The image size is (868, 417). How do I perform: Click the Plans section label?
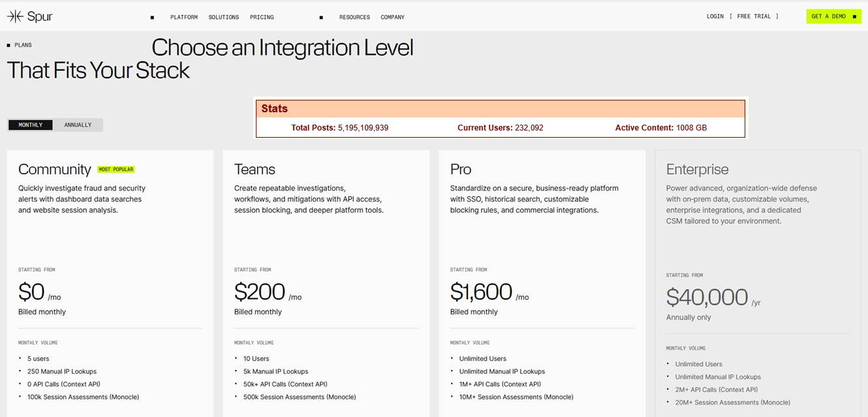pyautogui.click(x=19, y=45)
